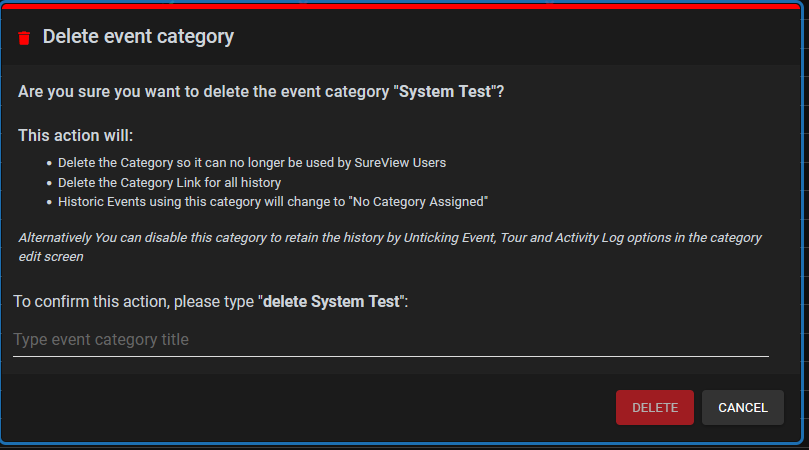Image resolution: width=809 pixels, height=450 pixels.
Task: Click the 'Delete event category' dialog title
Action: 138,37
